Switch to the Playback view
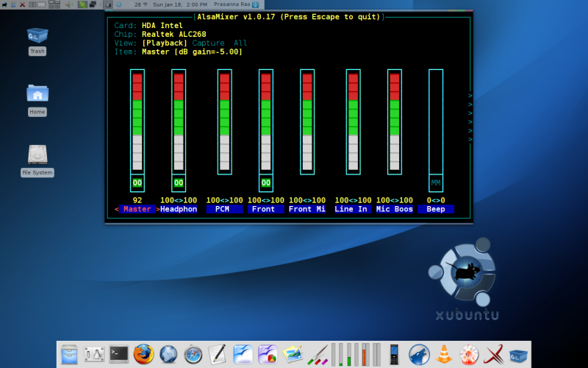This screenshot has height=368, width=588. click(164, 43)
